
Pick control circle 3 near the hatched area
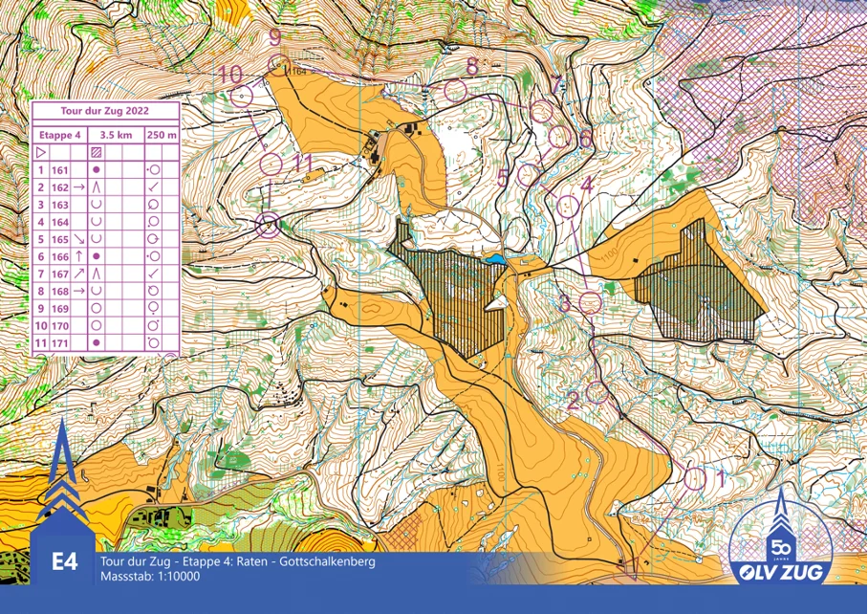pos(591,301)
